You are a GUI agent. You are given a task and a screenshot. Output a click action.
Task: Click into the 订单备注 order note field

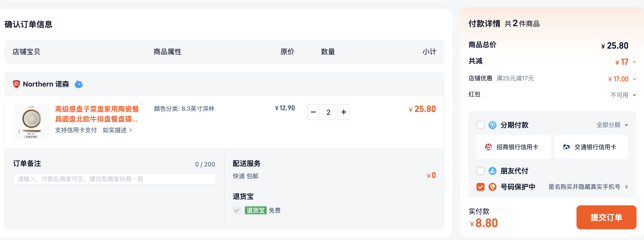[x=114, y=179]
